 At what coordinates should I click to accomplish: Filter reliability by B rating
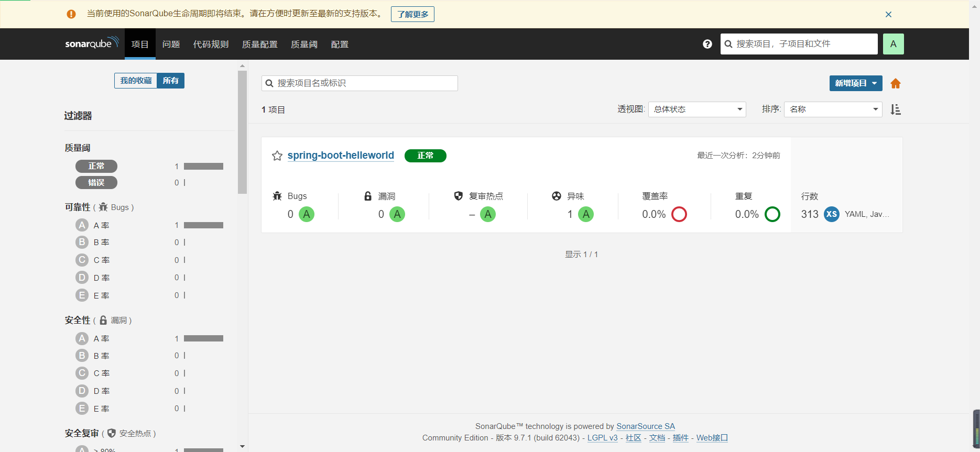(x=149, y=242)
